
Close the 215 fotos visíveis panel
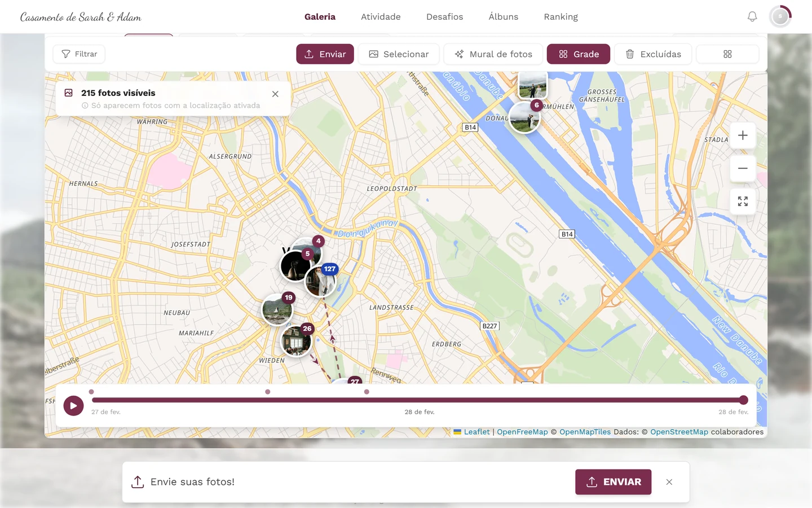pos(275,94)
